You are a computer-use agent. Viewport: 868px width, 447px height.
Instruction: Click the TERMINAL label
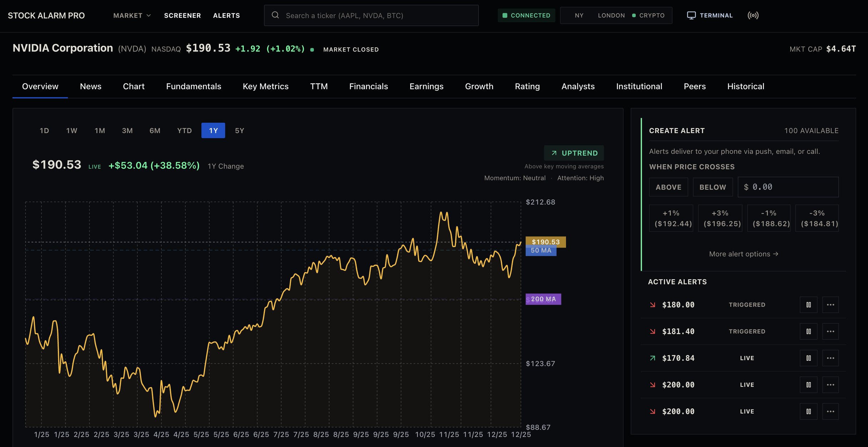click(x=716, y=15)
